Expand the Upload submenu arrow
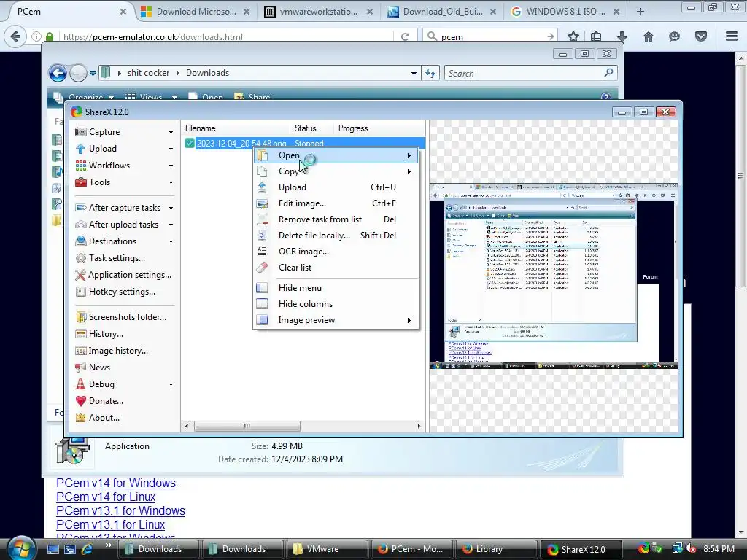The width and height of the screenshot is (747, 560). [x=171, y=149]
